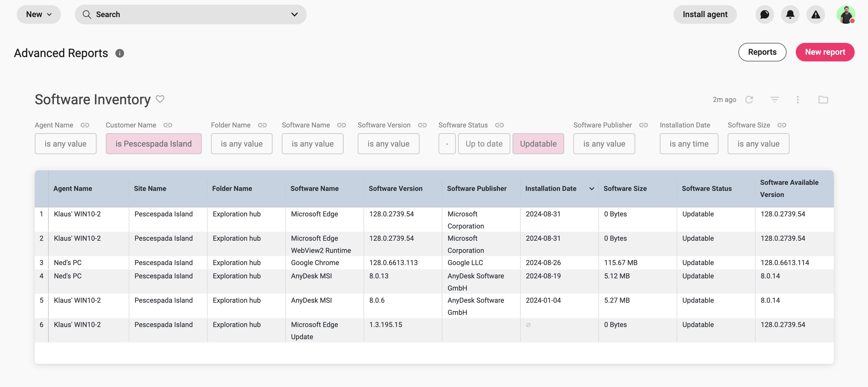Open the folder icon for the report
Screen dimensions: 868x387
[823, 100]
